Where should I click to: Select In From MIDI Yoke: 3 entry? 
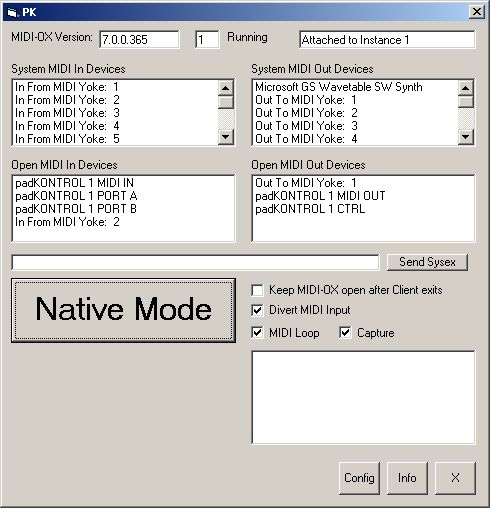67,113
